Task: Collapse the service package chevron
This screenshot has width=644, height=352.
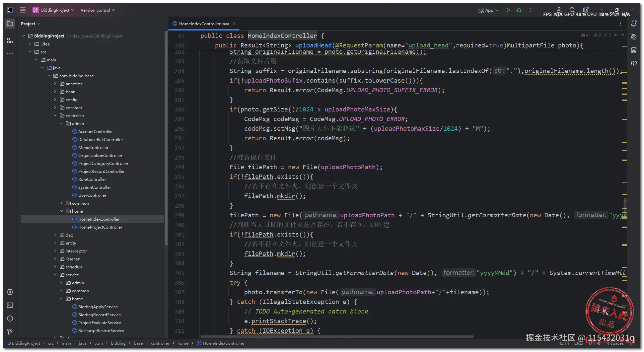Action: [55, 275]
